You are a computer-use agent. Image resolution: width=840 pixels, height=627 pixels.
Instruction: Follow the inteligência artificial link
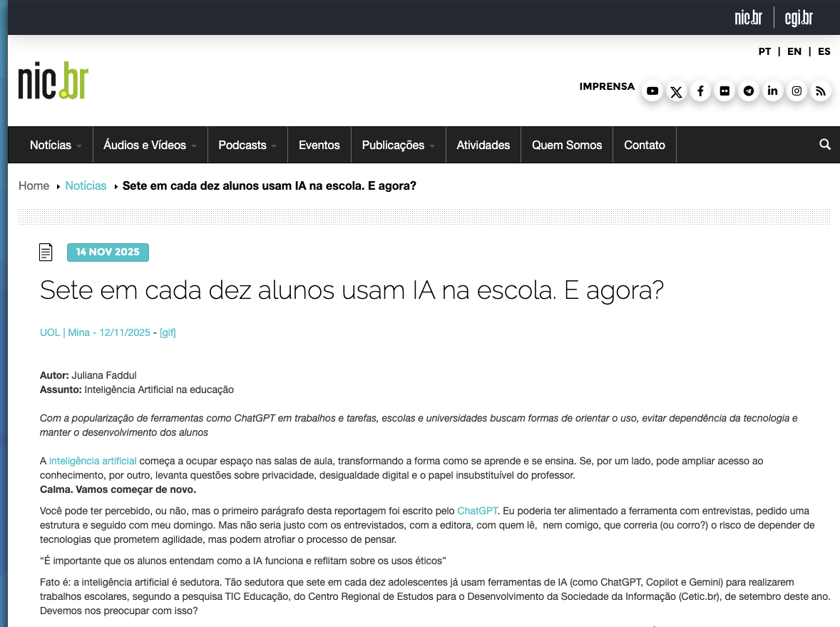coord(93,461)
